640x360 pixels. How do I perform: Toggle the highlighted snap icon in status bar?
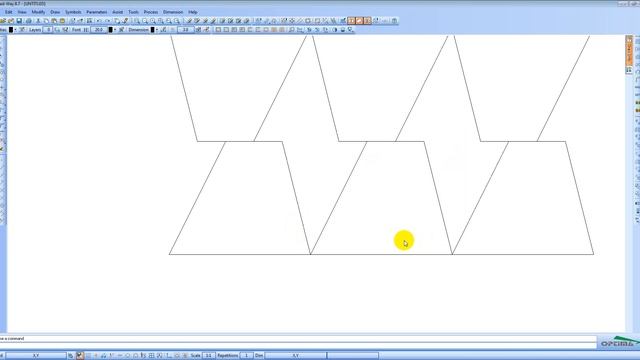pos(80,356)
